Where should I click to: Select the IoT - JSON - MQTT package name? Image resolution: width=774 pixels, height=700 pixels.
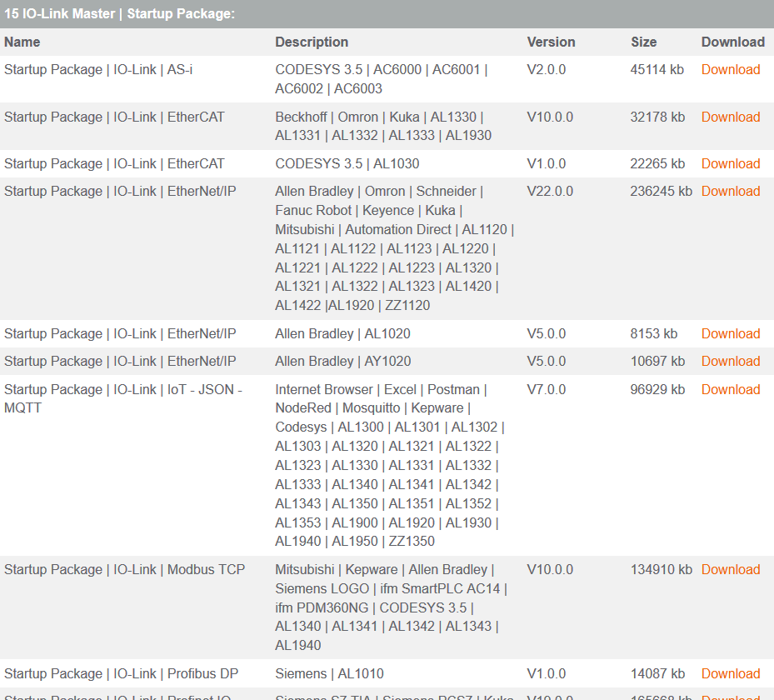pos(122,398)
